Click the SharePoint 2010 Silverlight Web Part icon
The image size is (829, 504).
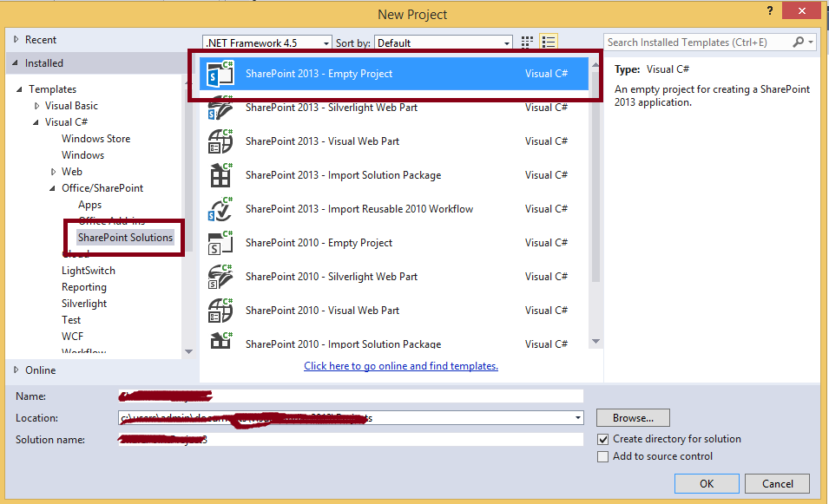coord(220,277)
